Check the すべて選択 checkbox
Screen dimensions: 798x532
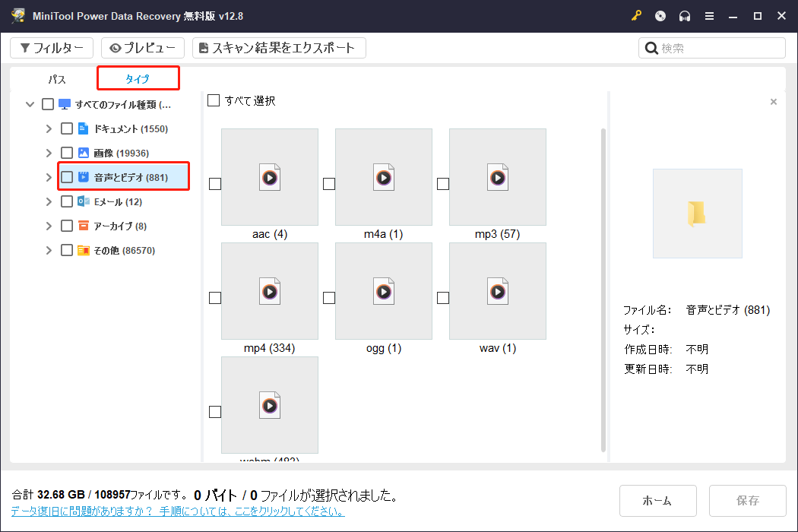click(x=214, y=100)
